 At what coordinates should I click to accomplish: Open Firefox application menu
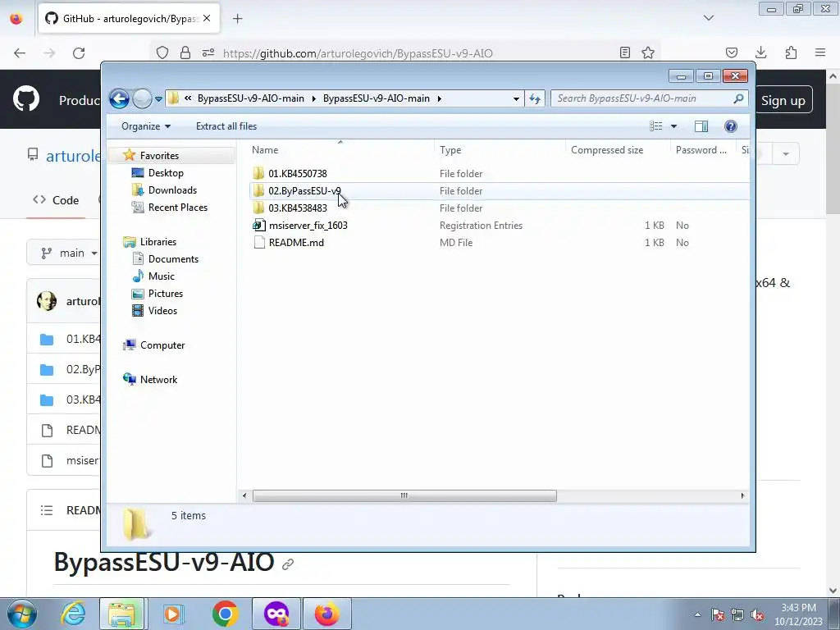pyautogui.click(x=820, y=53)
